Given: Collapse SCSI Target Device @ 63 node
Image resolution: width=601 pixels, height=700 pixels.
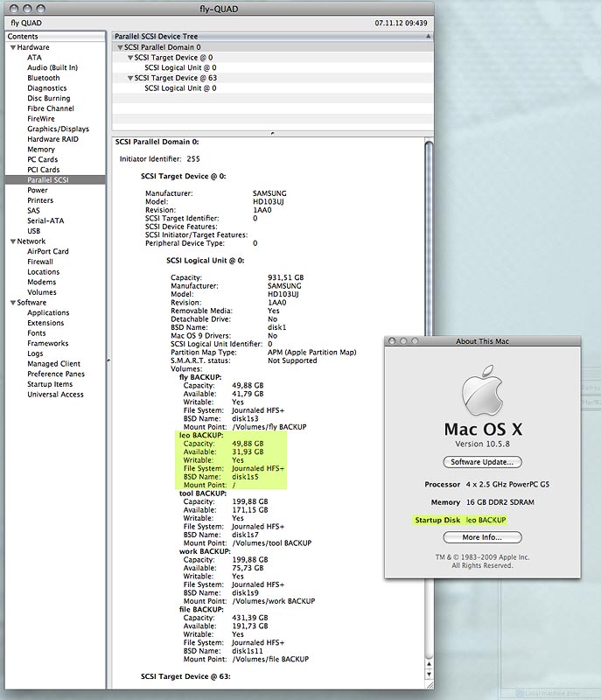Looking at the screenshot, I should tap(130, 78).
